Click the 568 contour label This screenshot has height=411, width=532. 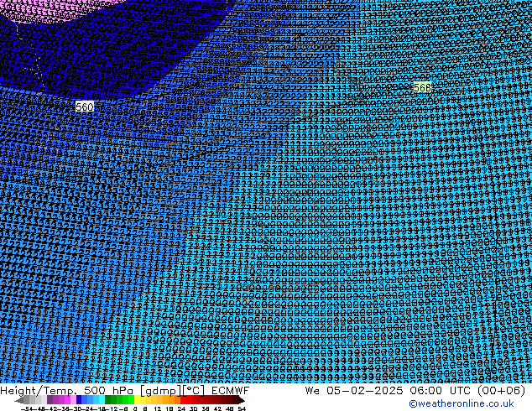tap(422, 87)
